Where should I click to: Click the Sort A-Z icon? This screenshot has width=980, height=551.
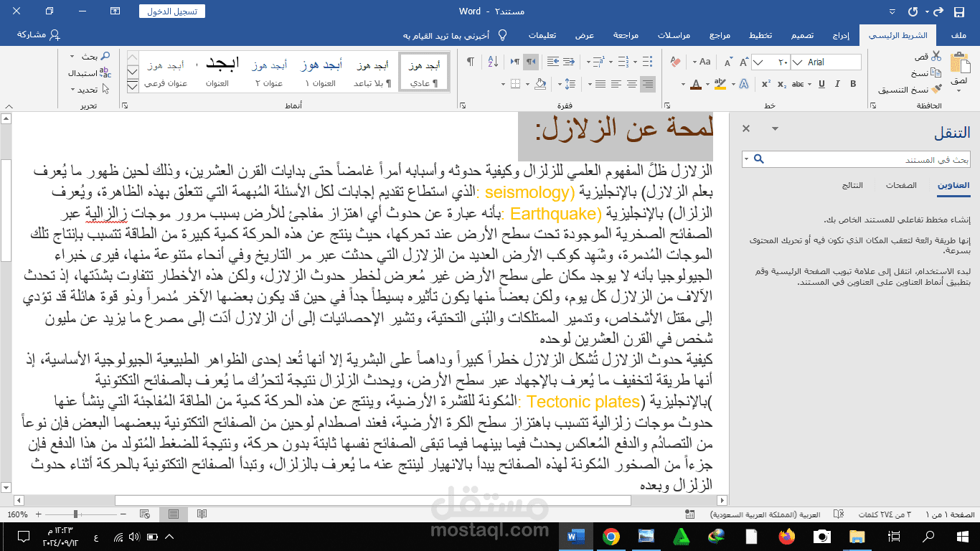click(x=493, y=62)
